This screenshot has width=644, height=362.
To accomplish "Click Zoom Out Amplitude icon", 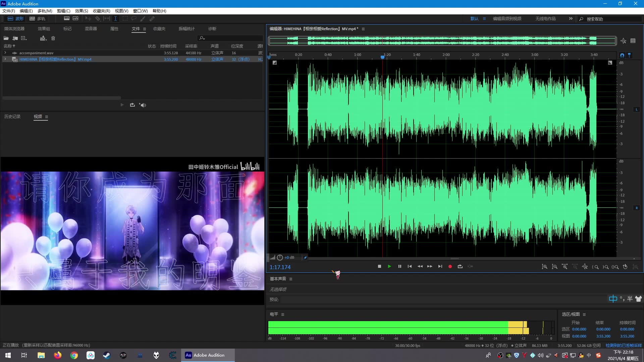I will coord(554,267).
